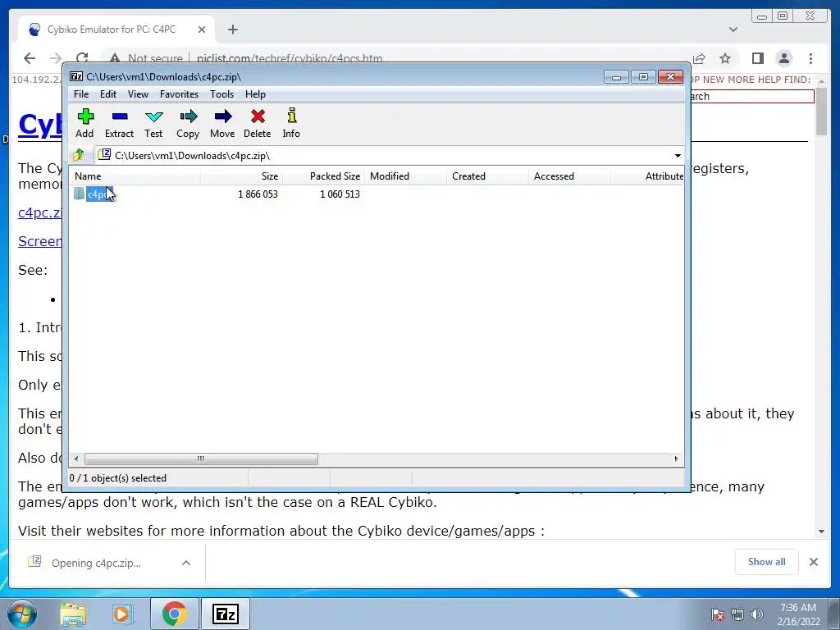
Task: Open the Help menu in 7-Zip
Action: click(255, 94)
